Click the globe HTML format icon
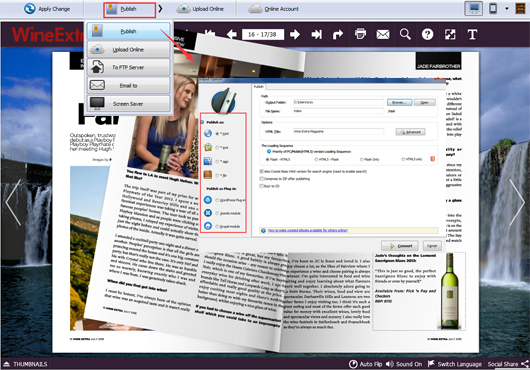This screenshot has height=370, width=530. click(208, 133)
